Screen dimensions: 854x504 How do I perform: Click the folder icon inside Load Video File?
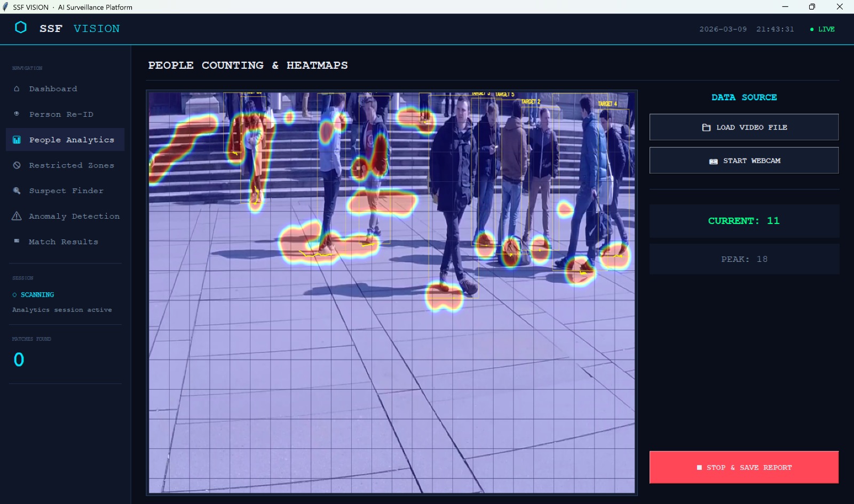tap(706, 127)
